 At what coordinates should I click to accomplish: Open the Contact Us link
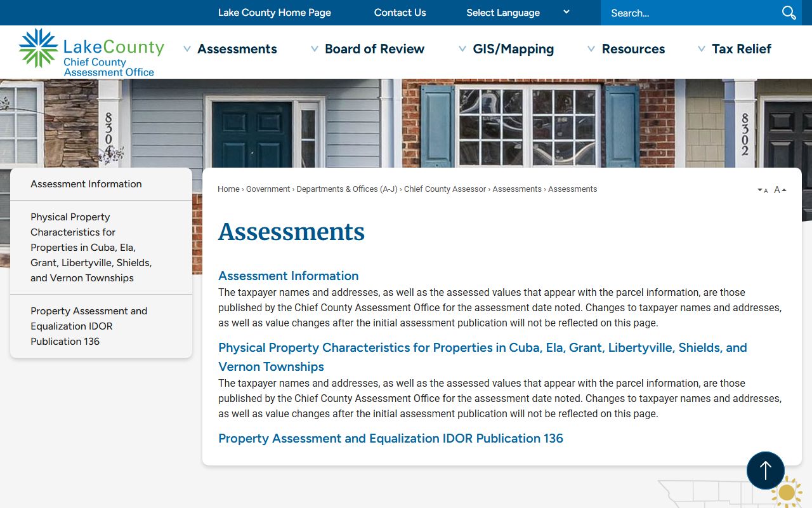[x=400, y=13]
